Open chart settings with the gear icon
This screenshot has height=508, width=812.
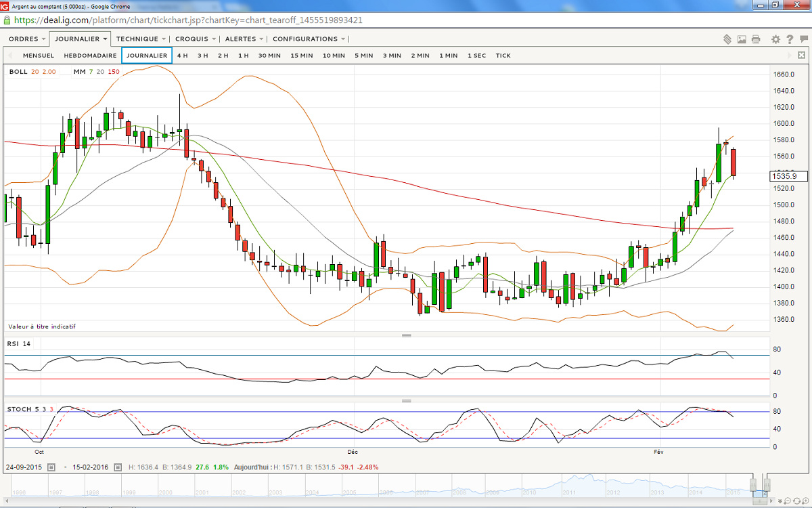pyautogui.click(x=775, y=39)
